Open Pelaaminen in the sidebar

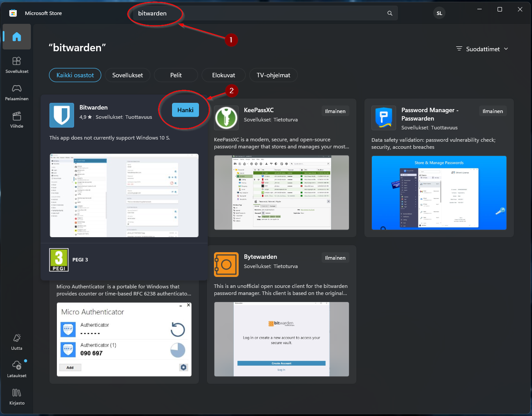[17, 92]
